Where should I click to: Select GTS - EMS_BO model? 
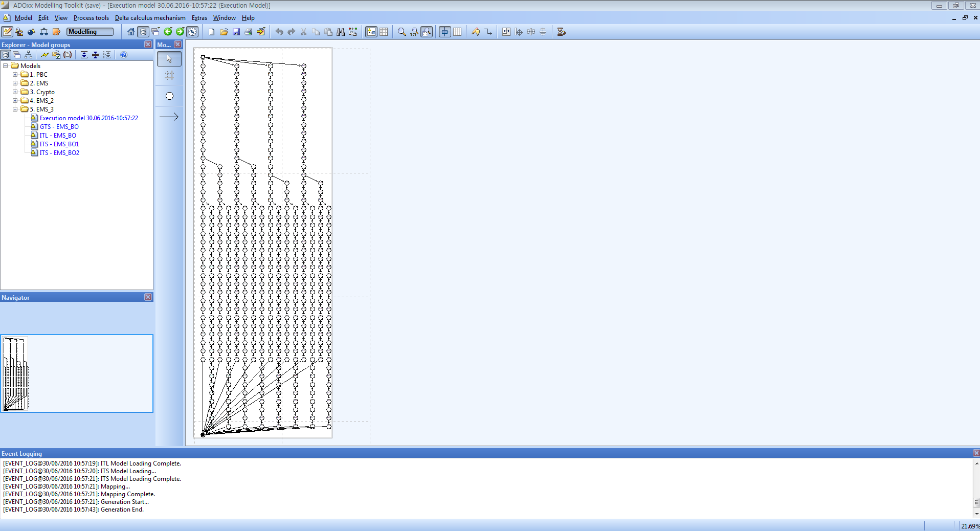pyautogui.click(x=59, y=127)
